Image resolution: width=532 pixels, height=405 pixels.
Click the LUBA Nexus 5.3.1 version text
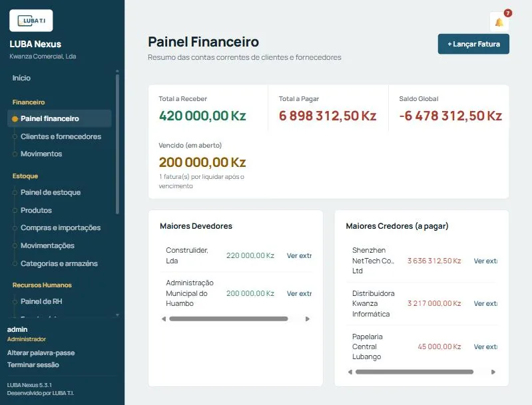(x=29, y=385)
